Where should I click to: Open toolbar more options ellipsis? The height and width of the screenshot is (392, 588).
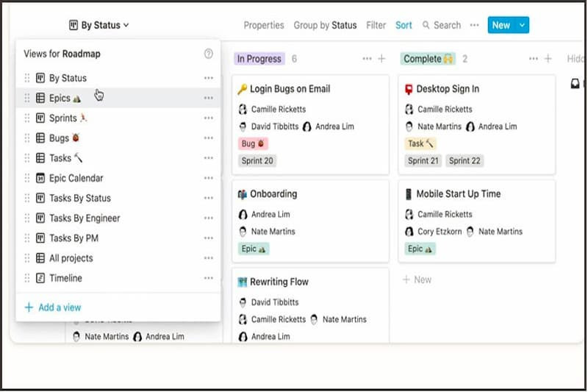coord(474,25)
